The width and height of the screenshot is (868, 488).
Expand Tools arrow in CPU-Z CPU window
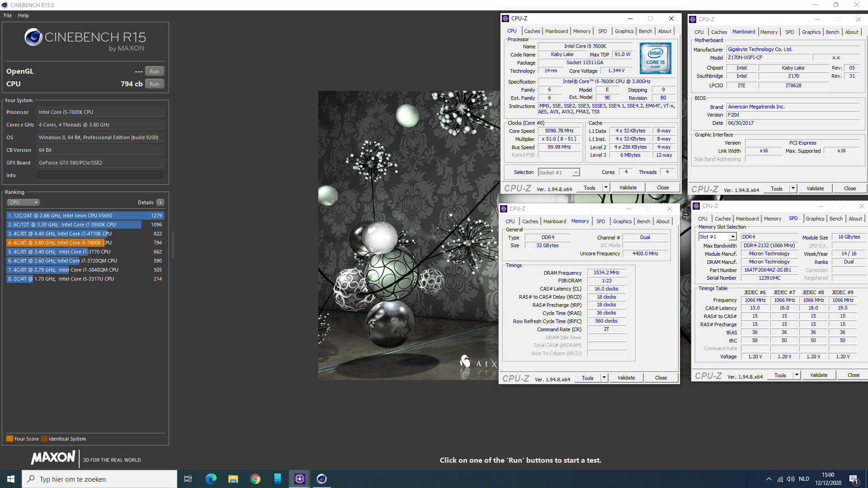[x=606, y=188]
